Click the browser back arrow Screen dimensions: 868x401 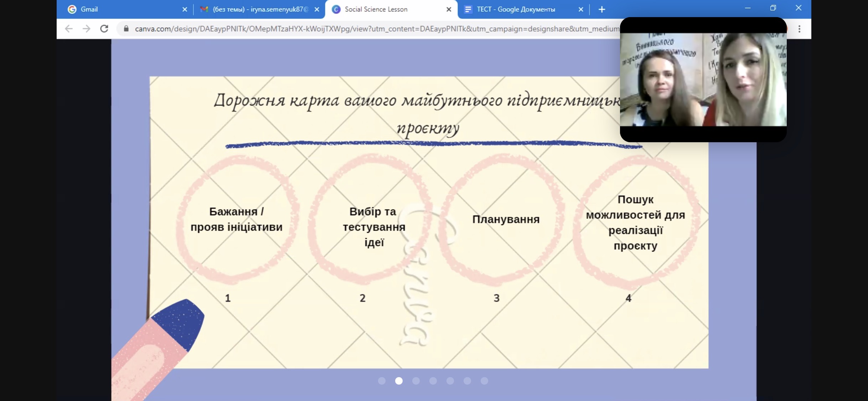(69, 29)
